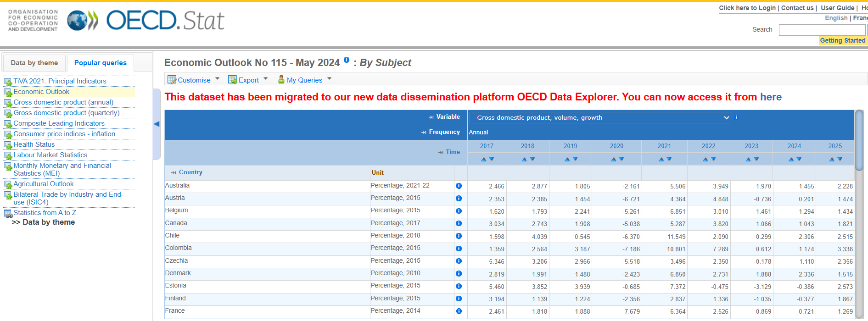
Task: Click the Country dimension label
Action: pyautogui.click(x=190, y=172)
